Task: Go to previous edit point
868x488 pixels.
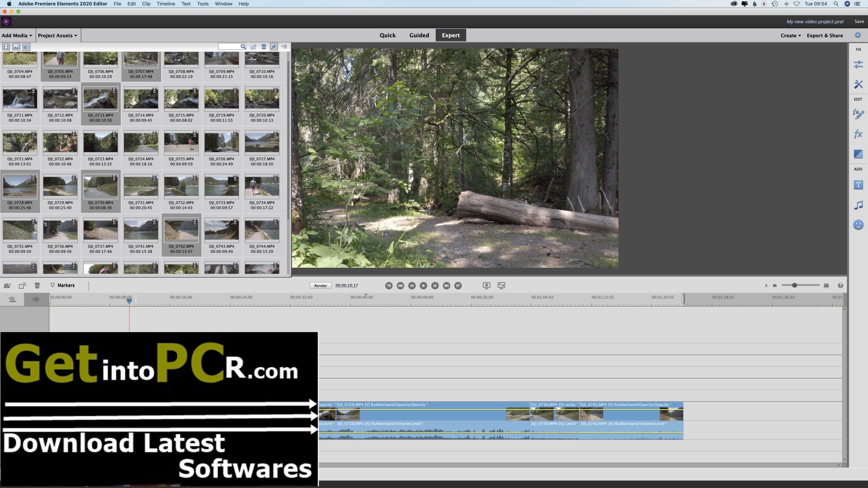Action: tap(389, 286)
